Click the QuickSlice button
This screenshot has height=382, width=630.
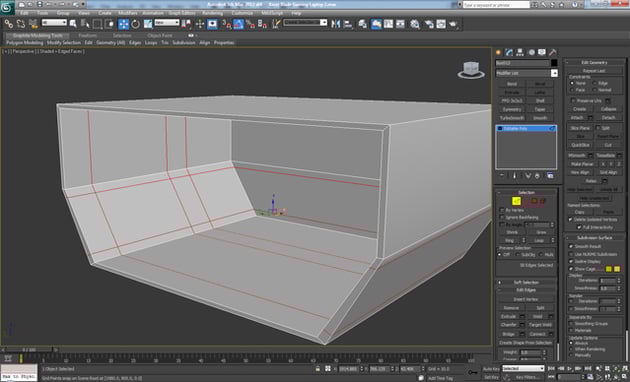(x=580, y=145)
